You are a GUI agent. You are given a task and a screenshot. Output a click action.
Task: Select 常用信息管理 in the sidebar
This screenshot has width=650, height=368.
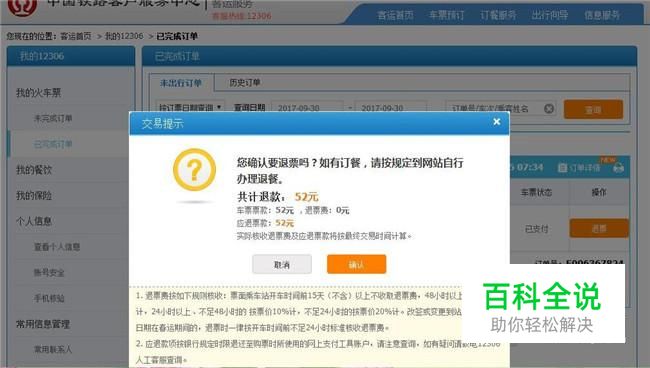(x=43, y=324)
